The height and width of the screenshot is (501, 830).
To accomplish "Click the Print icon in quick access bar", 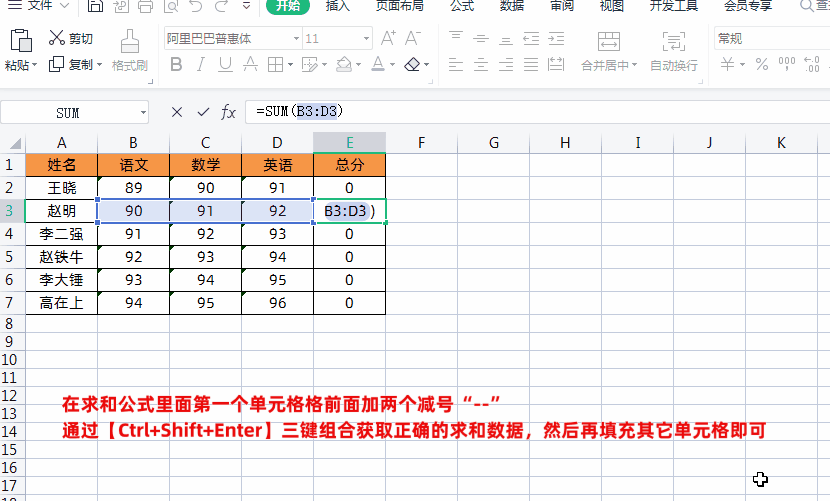I will [x=145, y=5].
